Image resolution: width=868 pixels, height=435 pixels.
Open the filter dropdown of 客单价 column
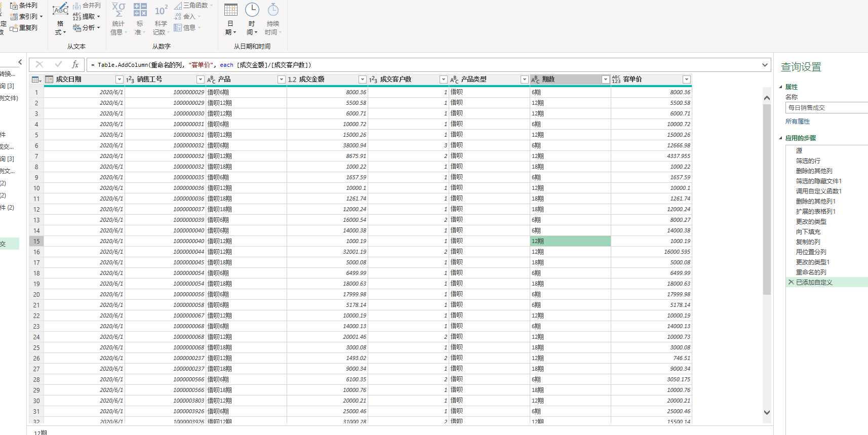click(x=687, y=80)
